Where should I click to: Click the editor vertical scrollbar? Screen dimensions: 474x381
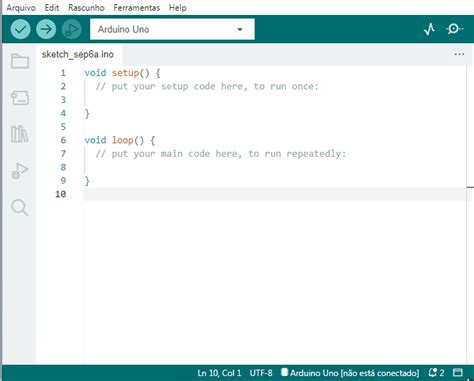[470, 215]
